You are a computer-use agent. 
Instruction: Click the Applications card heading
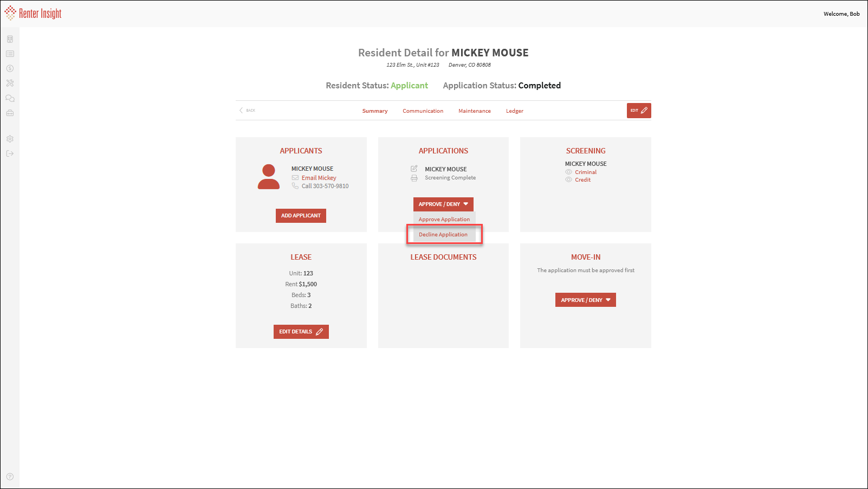[x=443, y=151]
